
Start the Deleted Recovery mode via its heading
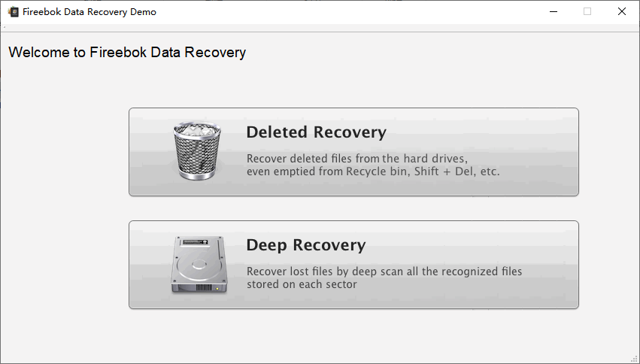pyautogui.click(x=316, y=133)
